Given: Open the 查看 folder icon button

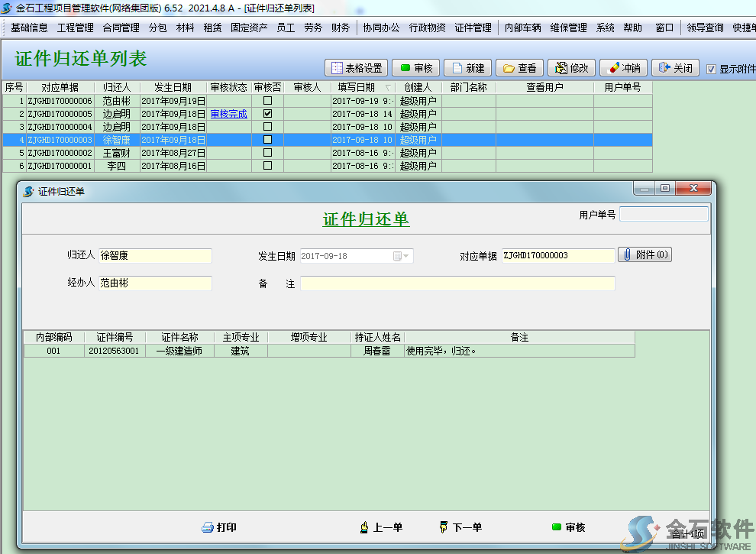Looking at the screenshot, I should pyautogui.click(x=519, y=68).
